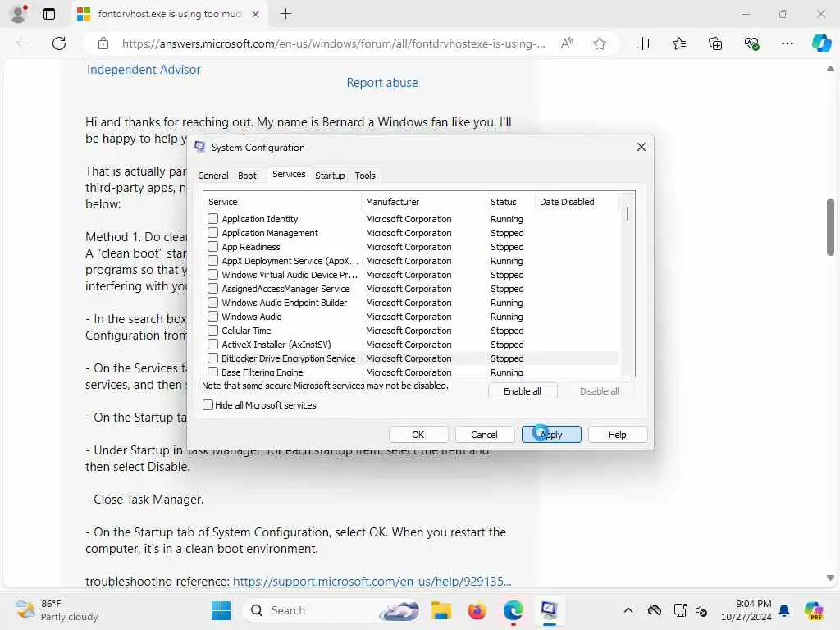
Task: Start Read aloud from address bar
Action: point(567,43)
